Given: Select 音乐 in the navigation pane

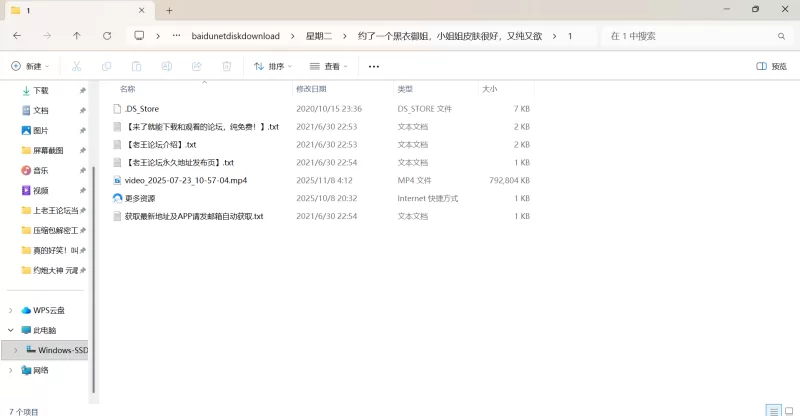Looking at the screenshot, I should pyautogui.click(x=41, y=170).
